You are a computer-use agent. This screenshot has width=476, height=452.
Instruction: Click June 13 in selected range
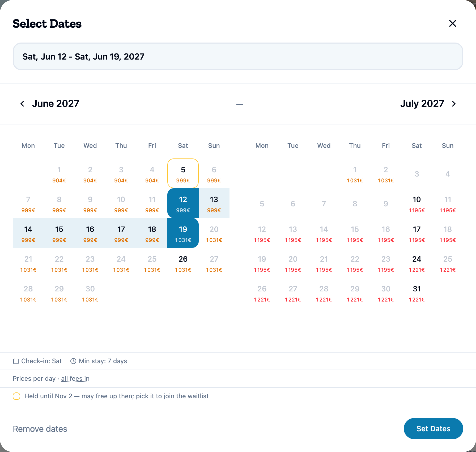coord(214,203)
